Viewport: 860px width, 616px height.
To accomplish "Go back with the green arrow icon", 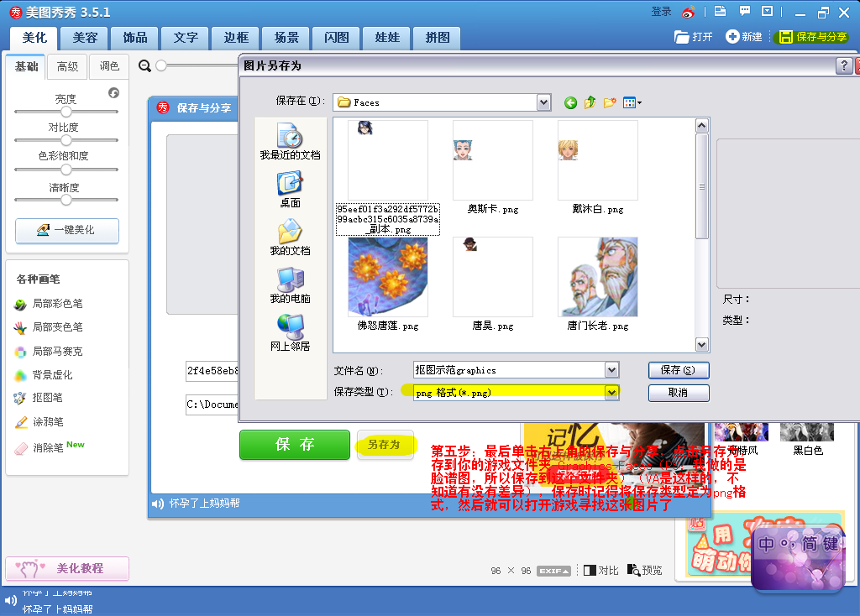I will 570,102.
